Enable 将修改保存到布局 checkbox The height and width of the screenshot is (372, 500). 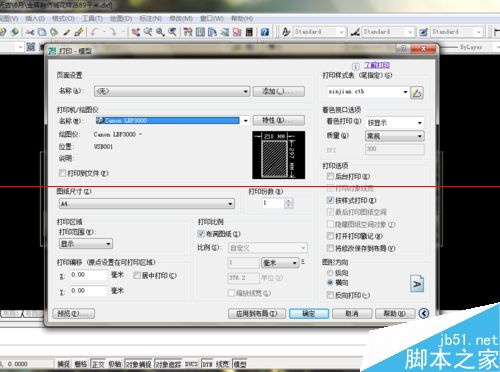[x=330, y=248]
